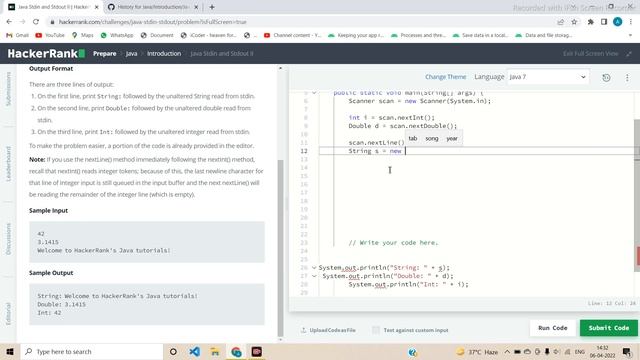Click the code editor vertical scrollbar
Image resolution: width=640 pixels, height=360 pixels.
637,196
